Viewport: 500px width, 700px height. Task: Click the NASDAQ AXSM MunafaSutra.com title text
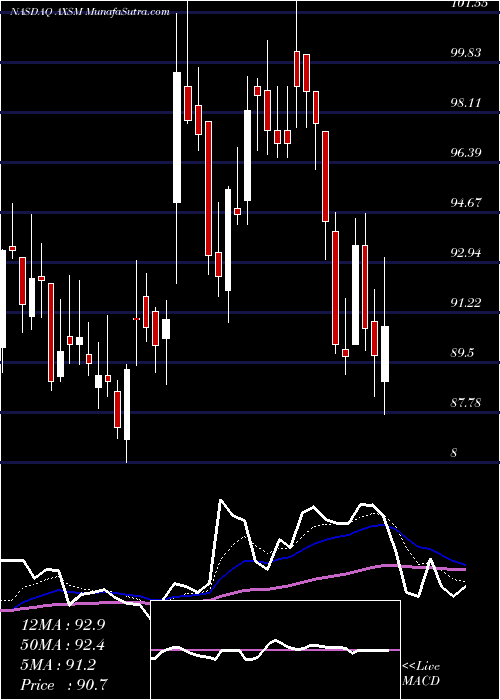[x=89, y=12]
